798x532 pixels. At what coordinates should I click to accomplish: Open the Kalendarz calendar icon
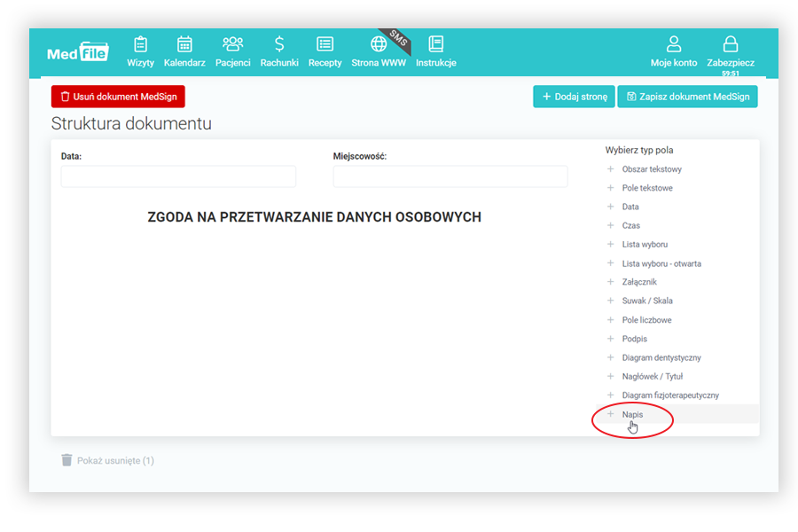coord(184,44)
